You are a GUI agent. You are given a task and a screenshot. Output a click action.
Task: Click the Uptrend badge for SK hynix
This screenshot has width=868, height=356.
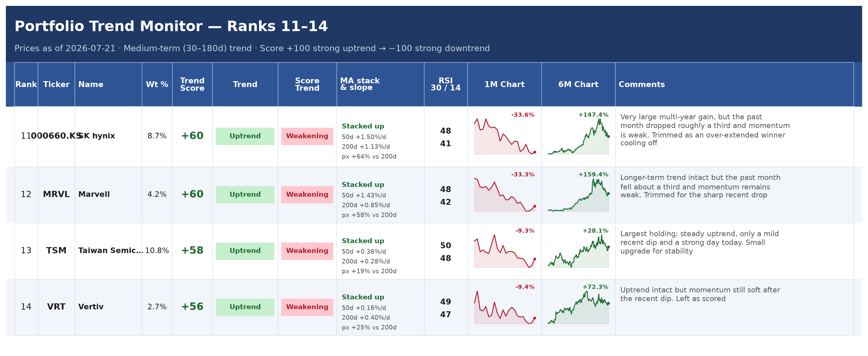point(245,136)
